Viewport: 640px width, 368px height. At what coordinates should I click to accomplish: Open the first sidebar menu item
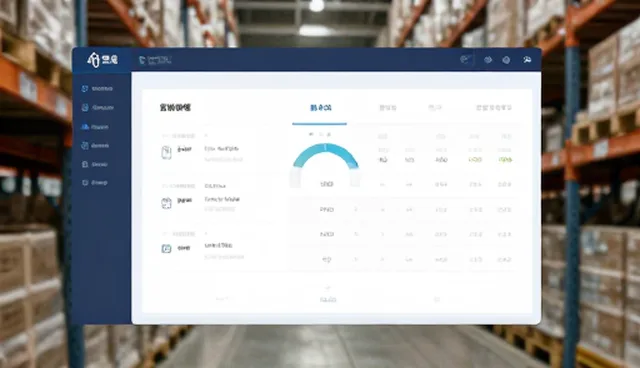pos(97,89)
